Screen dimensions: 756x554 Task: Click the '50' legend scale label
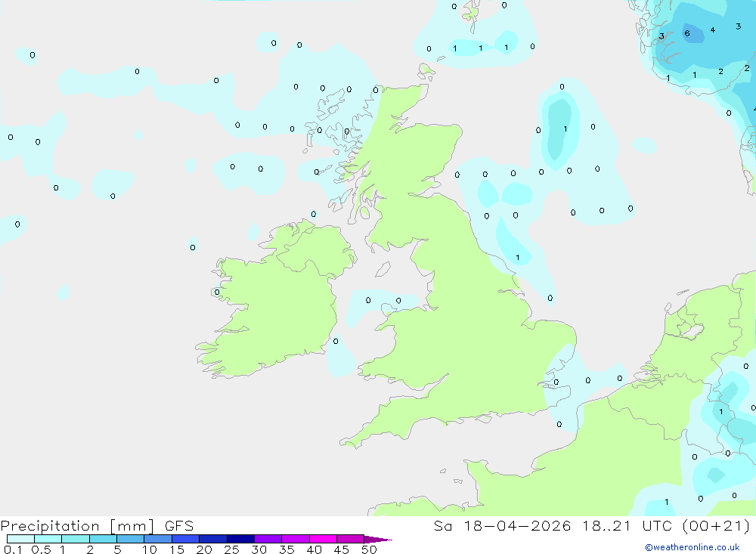pyautogui.click(x=369, y=549)
